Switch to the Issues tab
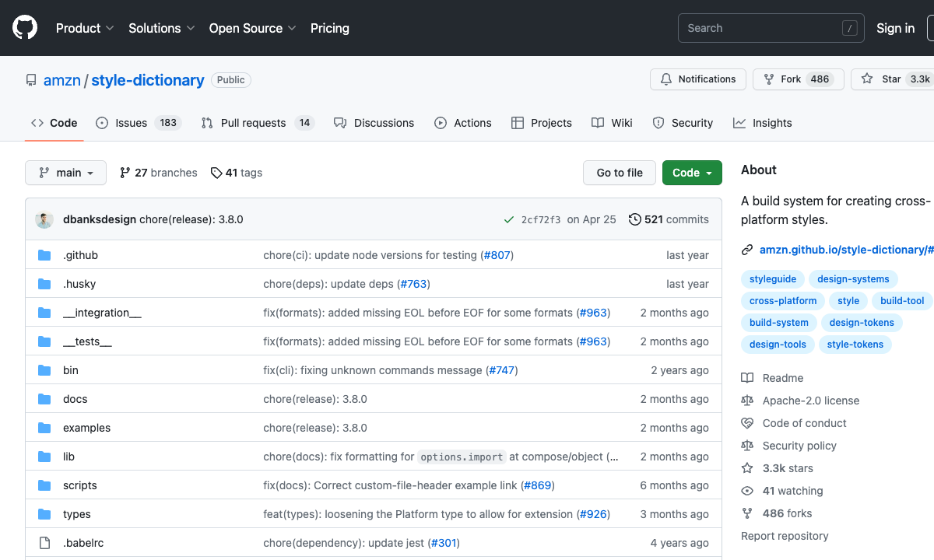This screenshot has width=934, height=560. 139,123
